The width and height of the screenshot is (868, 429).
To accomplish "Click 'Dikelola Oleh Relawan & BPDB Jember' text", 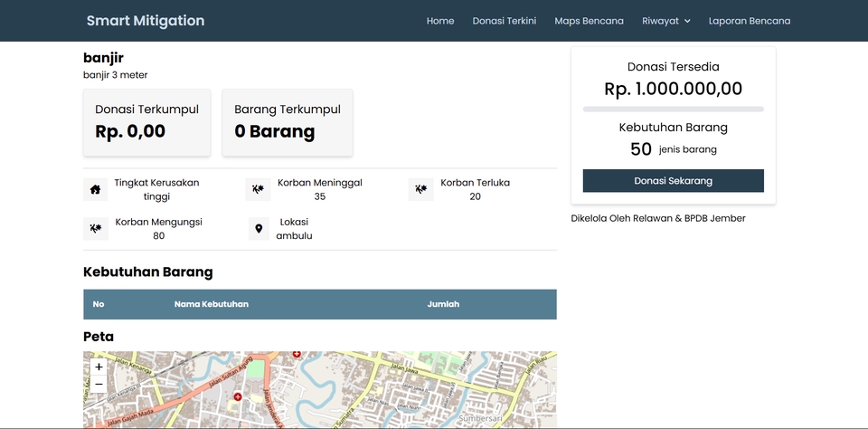I will (658, 218).
